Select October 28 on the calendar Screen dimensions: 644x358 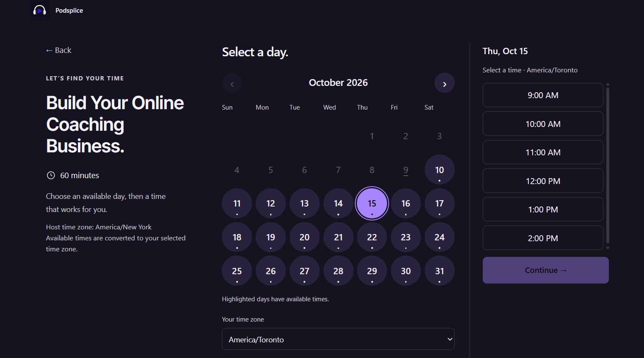click(x=338, y=271)
